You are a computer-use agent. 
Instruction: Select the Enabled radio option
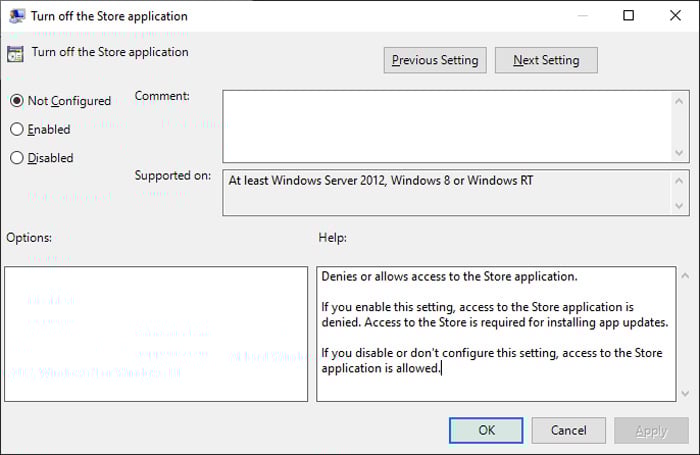(16, 129)
